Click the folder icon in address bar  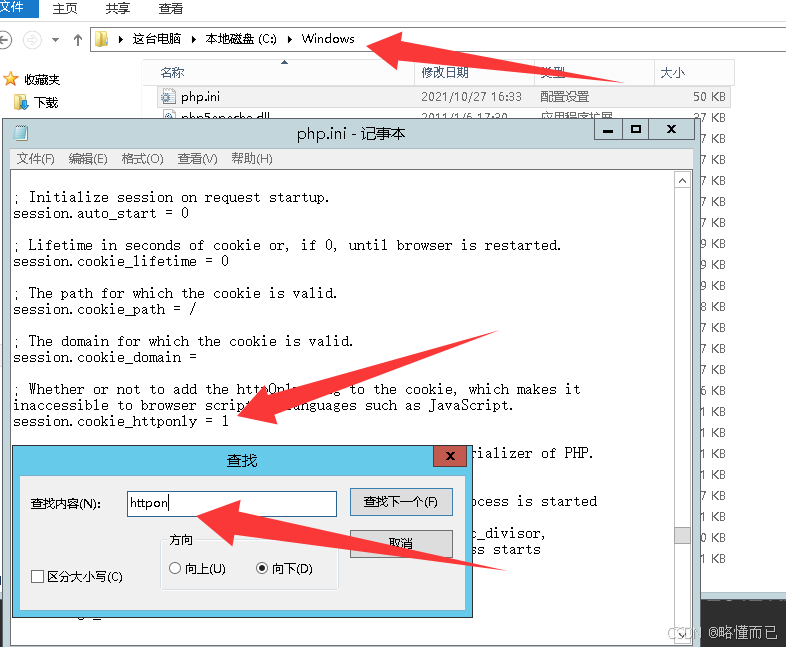tap(102, 39)
